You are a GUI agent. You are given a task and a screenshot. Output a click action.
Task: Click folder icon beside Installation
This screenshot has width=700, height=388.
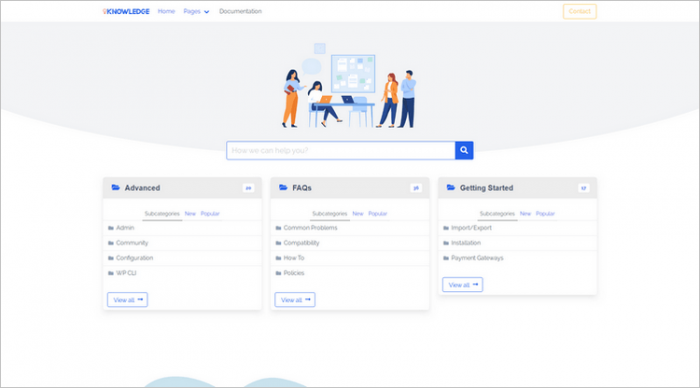(446, 243)
